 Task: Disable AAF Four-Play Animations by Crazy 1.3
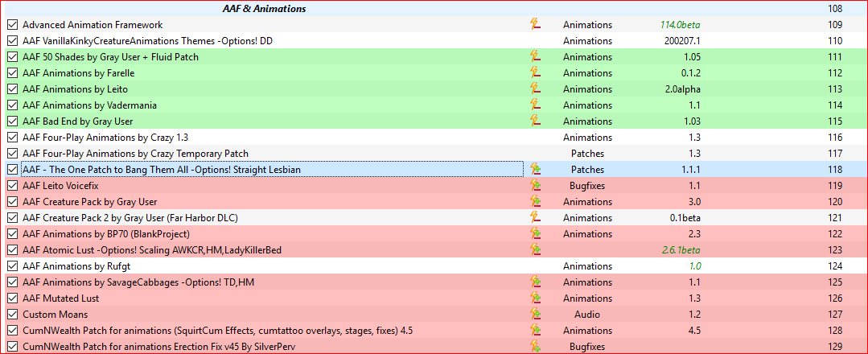(x=13, y=138)
